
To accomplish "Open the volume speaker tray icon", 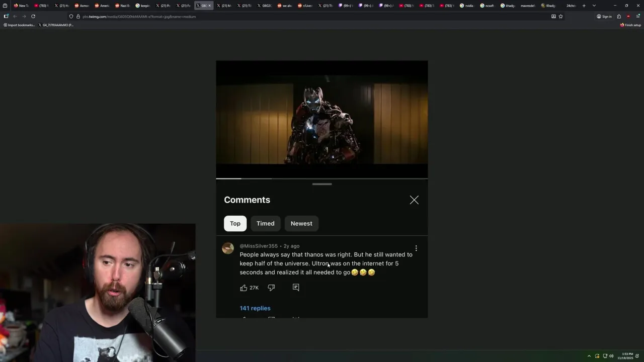I will click(611, 356).
